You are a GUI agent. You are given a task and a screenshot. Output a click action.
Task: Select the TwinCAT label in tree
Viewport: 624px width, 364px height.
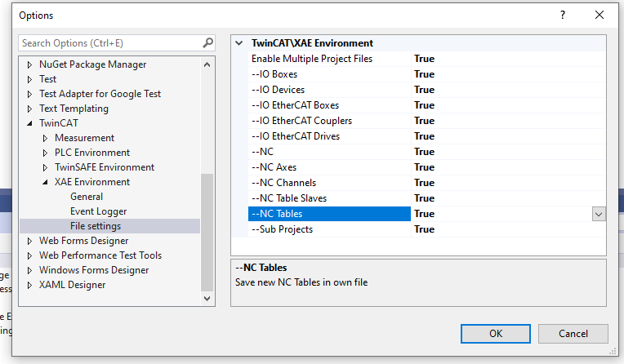pyautogui.click(x=59, y=123)
